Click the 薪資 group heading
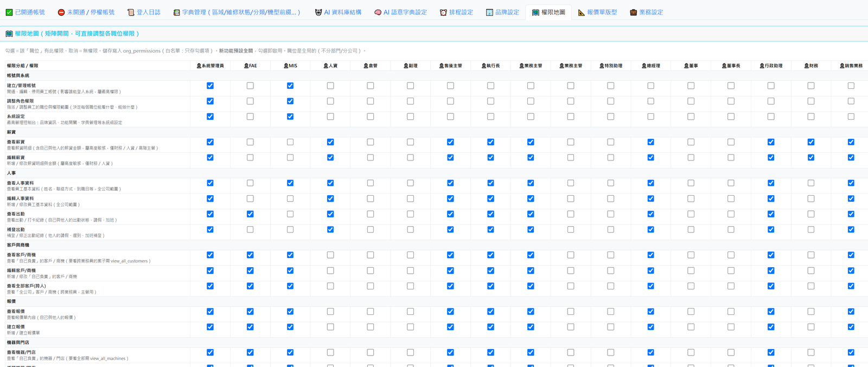The image size is (868, 367). tap(11, 132)
